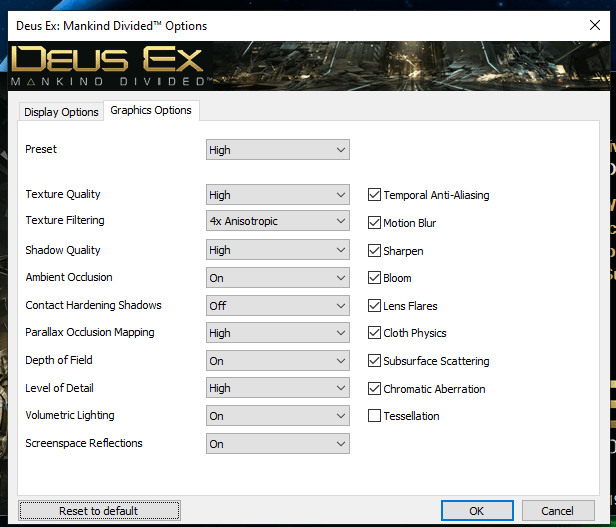Click the Reset to default button

(98, 511)
